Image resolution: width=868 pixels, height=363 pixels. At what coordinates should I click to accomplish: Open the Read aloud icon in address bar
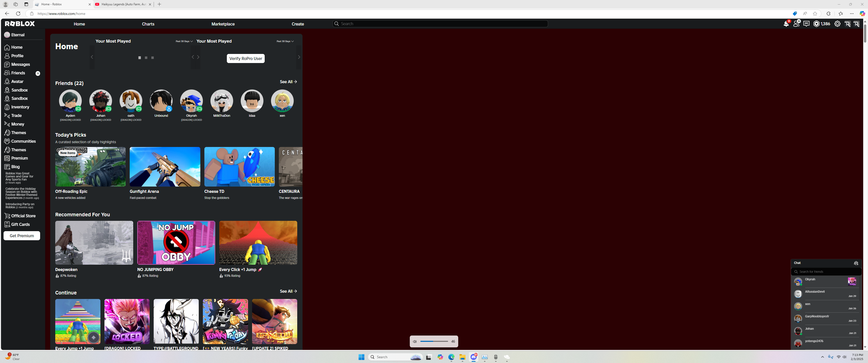click(x=805, y=13)
